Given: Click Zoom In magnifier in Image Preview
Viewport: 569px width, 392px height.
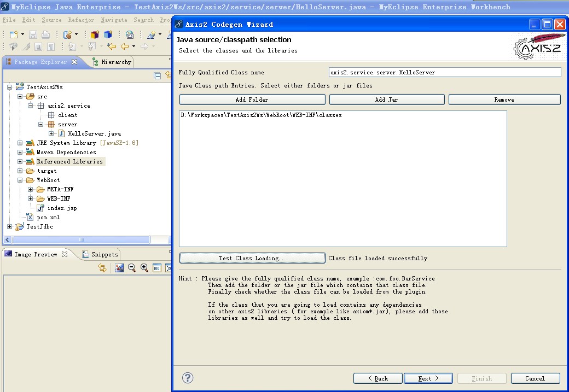Looking at the screenshot, I should click(144, 268).
